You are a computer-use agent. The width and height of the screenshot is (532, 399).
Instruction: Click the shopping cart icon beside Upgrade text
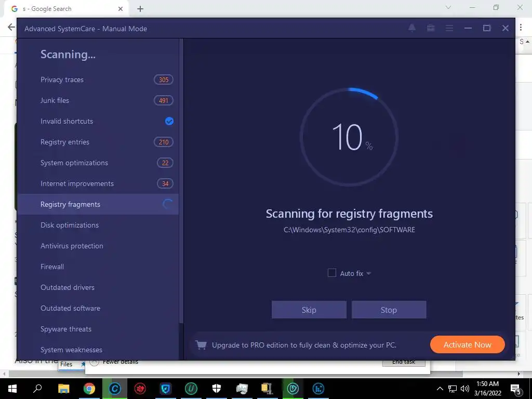point(201,345)
